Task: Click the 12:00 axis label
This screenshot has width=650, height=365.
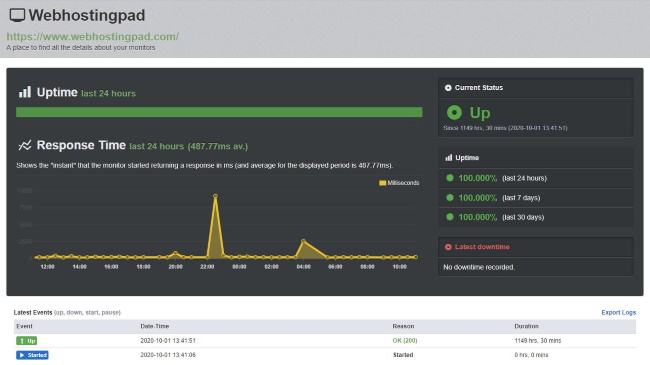Action: tap(47, 267)
